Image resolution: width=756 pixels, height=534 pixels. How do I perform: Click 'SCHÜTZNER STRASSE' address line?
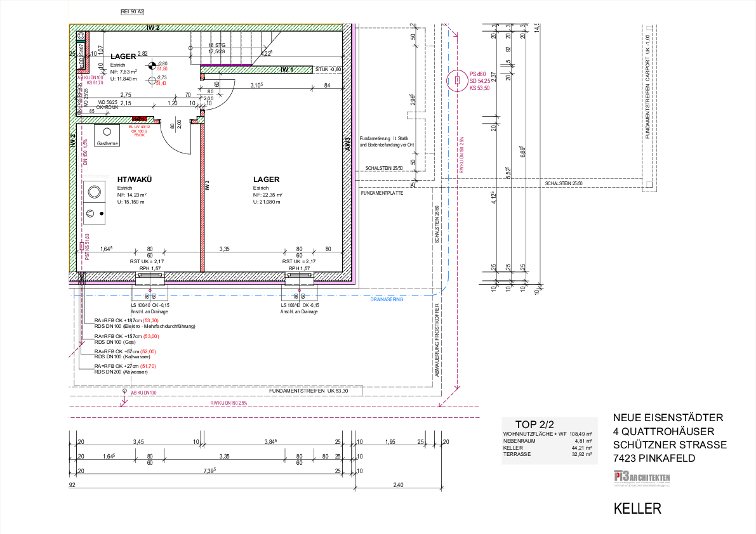point(670,445)
